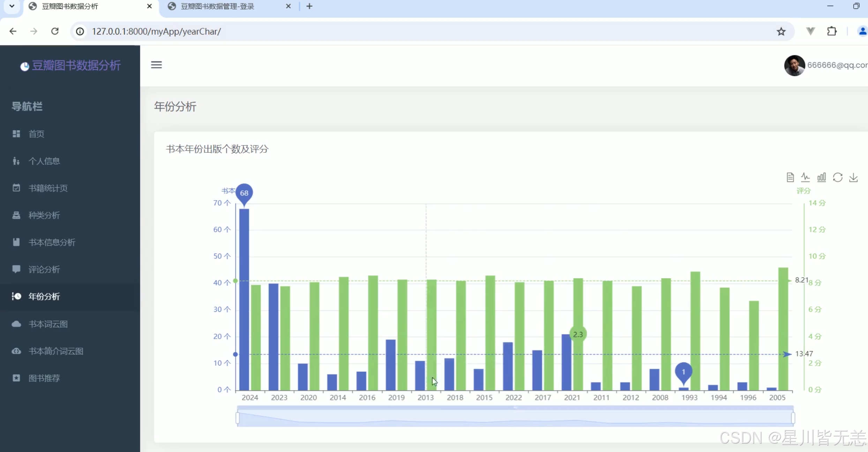Save the chart as image
This screenshot has width=868, height=452.
tap(853, 178)
